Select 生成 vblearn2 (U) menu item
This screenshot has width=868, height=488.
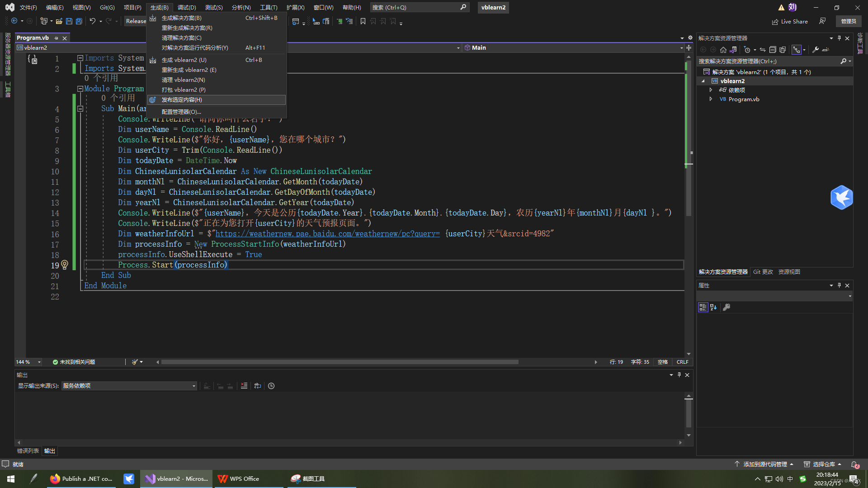point(185,60)
